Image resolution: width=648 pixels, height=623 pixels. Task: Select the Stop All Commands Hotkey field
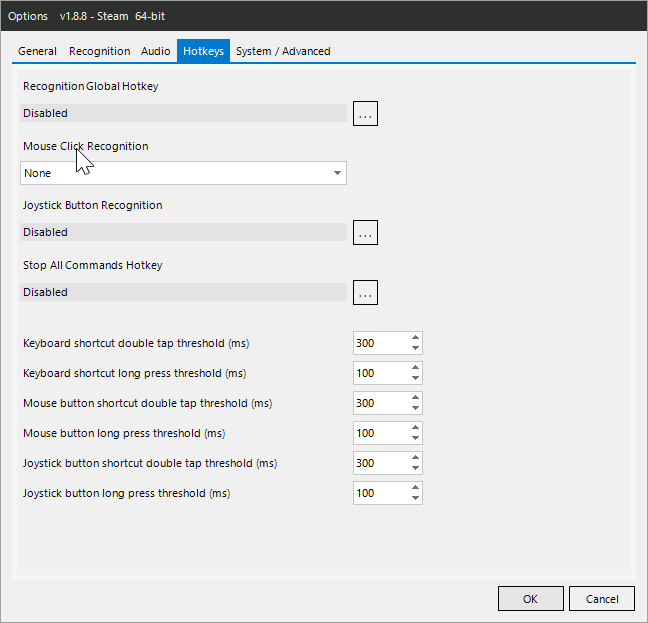183,292
